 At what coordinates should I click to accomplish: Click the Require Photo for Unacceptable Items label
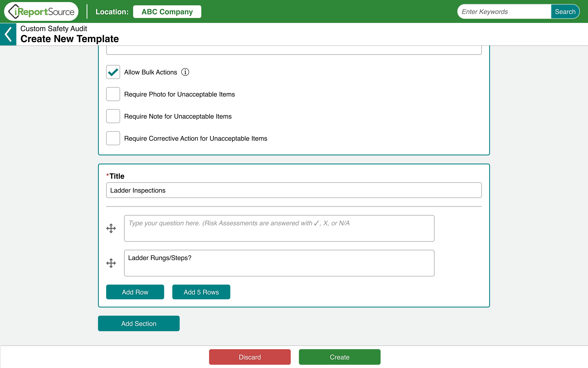click(x=180, y=94)
